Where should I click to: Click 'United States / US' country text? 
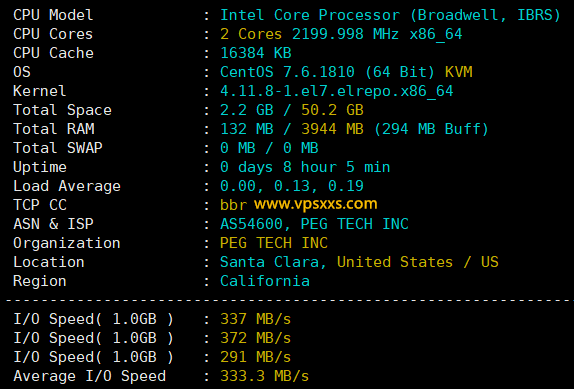[418, 262]
